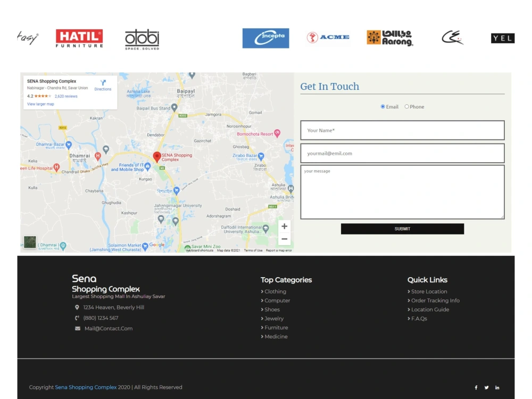Click the Yellow brand logo
532x399 pixels.
click(x=503, y=38)
